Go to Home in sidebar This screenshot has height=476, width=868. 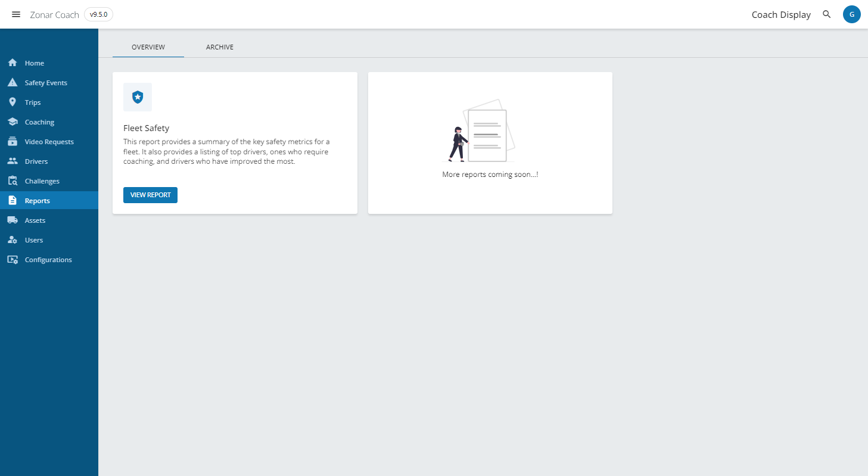(49, 63)
